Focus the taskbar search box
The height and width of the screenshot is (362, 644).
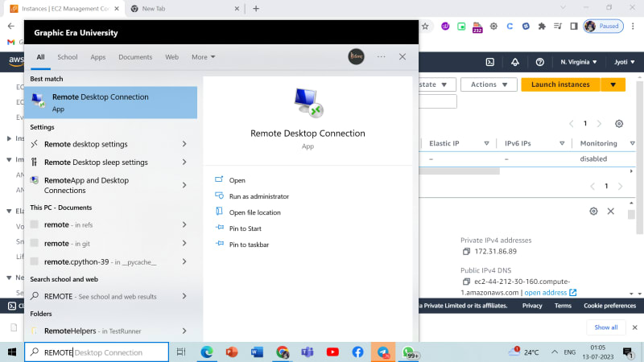pyautogui.click(x=97, y=352)
